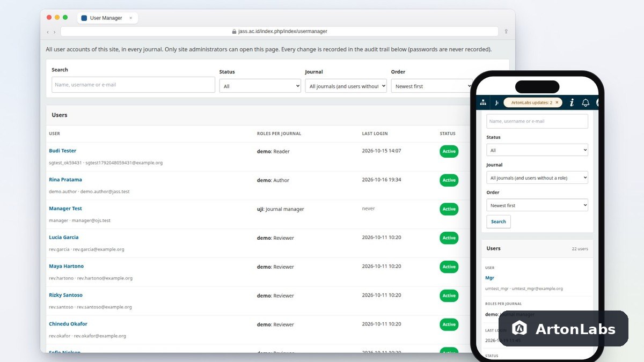Click the desktop Users panel heading
This screenshot has height=362, width=644.
(x=60, y=115)
